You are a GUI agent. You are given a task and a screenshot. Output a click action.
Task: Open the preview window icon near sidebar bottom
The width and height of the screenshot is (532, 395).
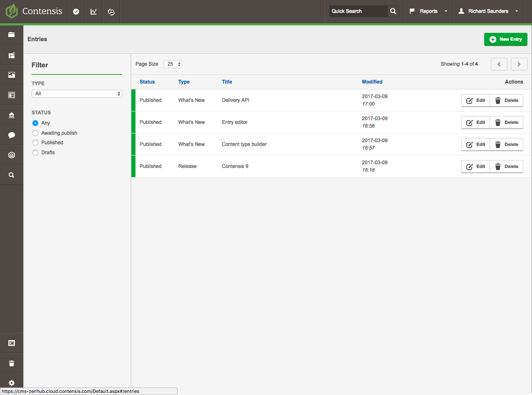pyautogui.click(x=12, y=343)
